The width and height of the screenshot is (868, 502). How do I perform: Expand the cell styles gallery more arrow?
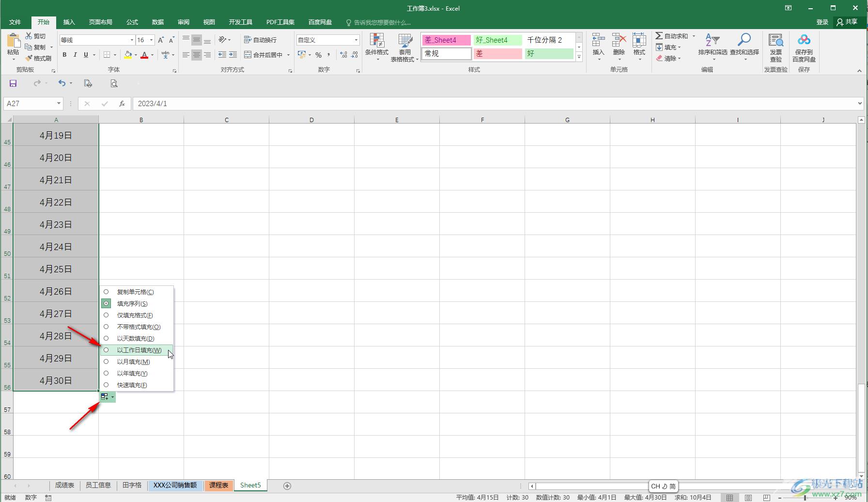(x=579, y=57)
